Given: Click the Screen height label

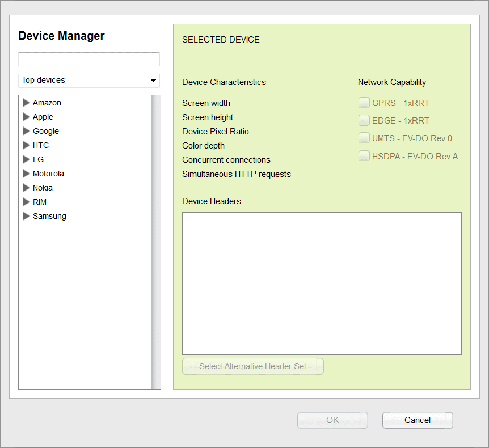Looking at the screenshot, I should tap(208, 117).
